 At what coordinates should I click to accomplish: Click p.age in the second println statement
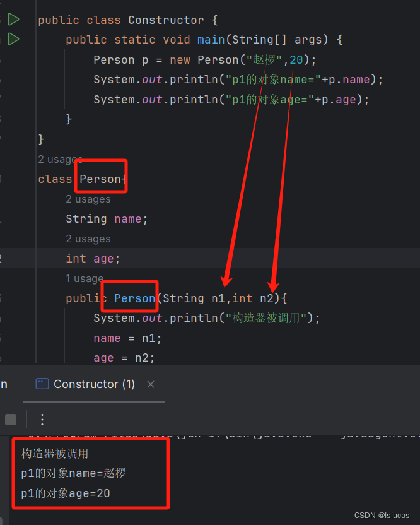pyautogui.click(x=339, y=100)
